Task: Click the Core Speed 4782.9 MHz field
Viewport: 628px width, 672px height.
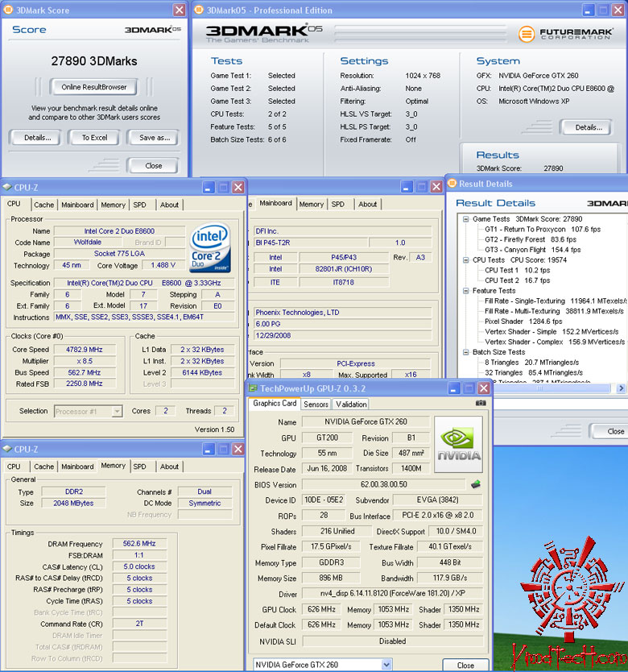Action: pyautogui.click(x=85, y=349)
